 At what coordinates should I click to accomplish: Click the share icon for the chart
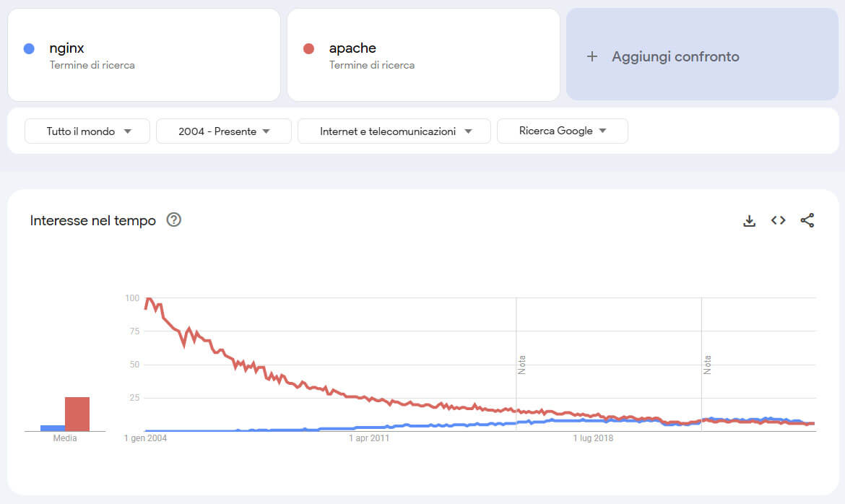tap(807, 221)
